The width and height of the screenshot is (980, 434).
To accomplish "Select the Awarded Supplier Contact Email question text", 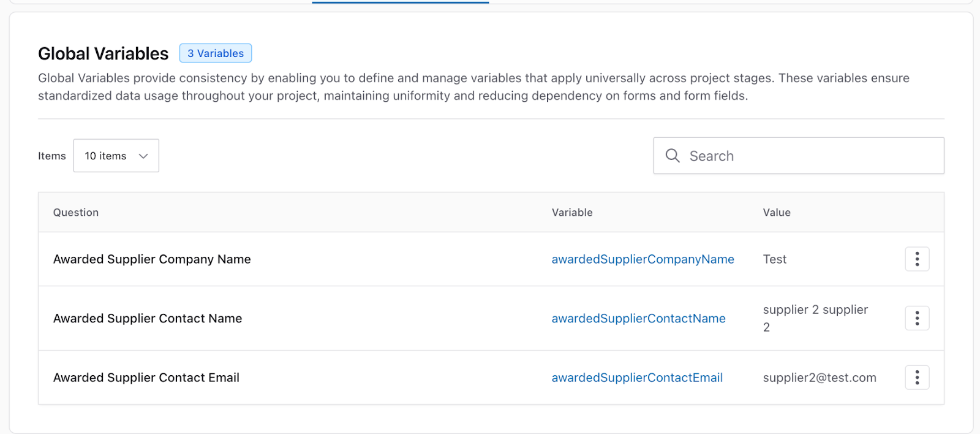I will click(x=146, y=378).
